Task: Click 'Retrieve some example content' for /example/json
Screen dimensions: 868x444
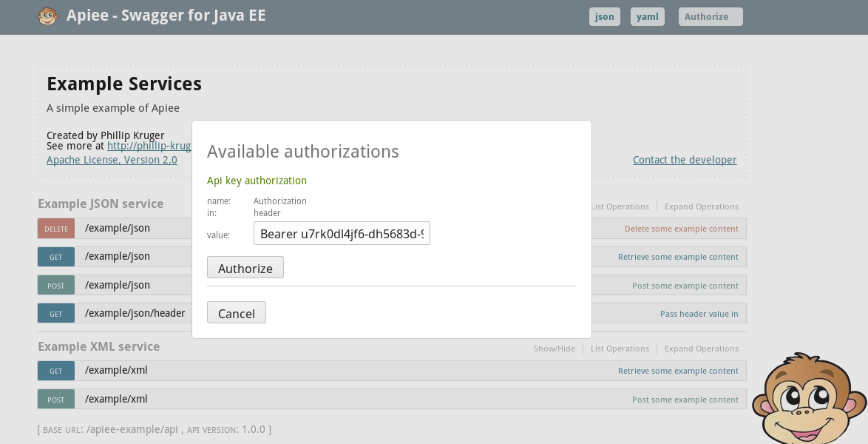Action: (x=678, y=258)
